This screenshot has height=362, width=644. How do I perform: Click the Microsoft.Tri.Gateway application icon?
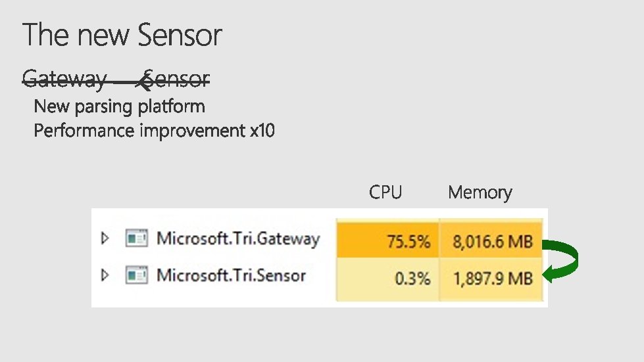(136, 238)
